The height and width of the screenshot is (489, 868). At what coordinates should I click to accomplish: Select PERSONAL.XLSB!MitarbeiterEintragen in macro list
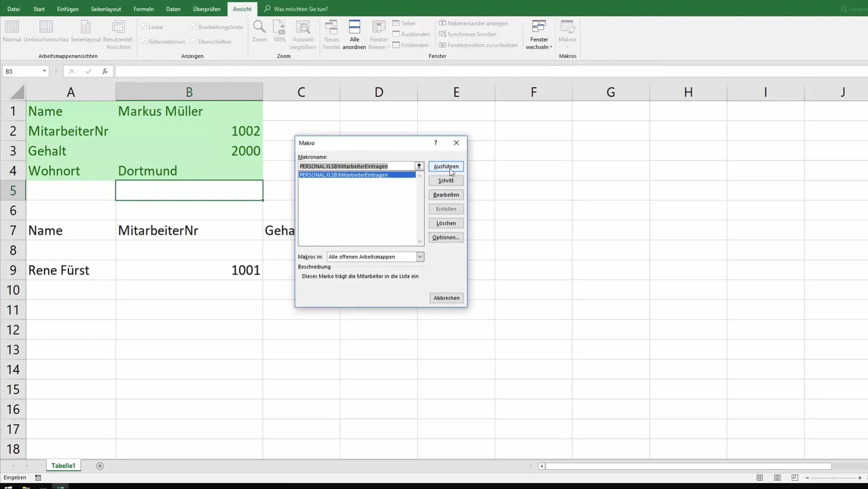coord(357,175)
